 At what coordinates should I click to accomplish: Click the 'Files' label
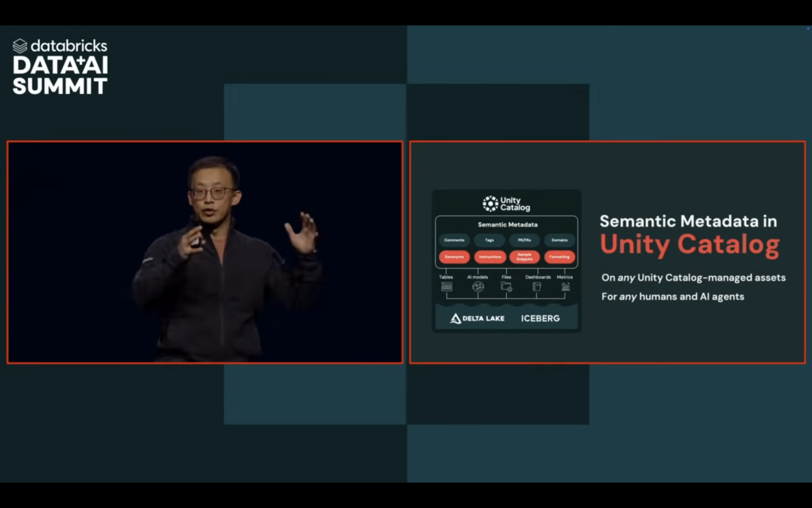(507, 277)
